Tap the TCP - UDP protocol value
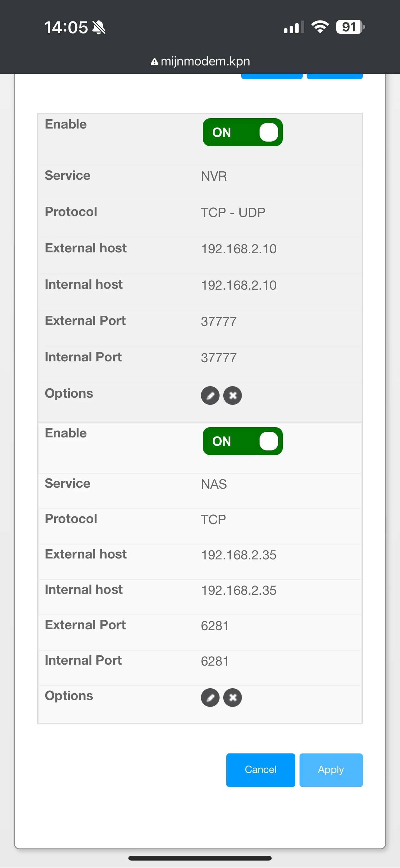 [x=233, y=213]
